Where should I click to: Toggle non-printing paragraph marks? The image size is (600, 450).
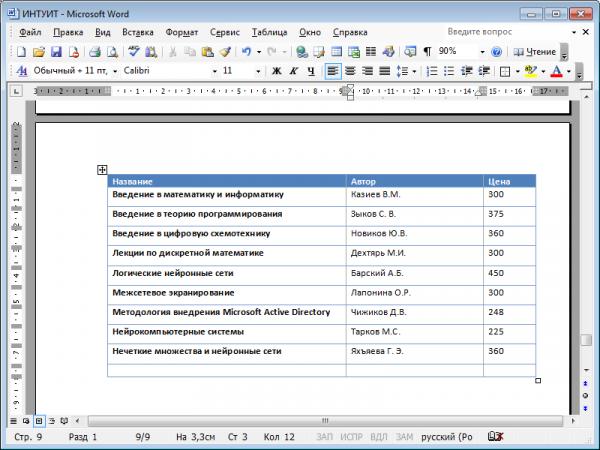click(x=427, y=52)
